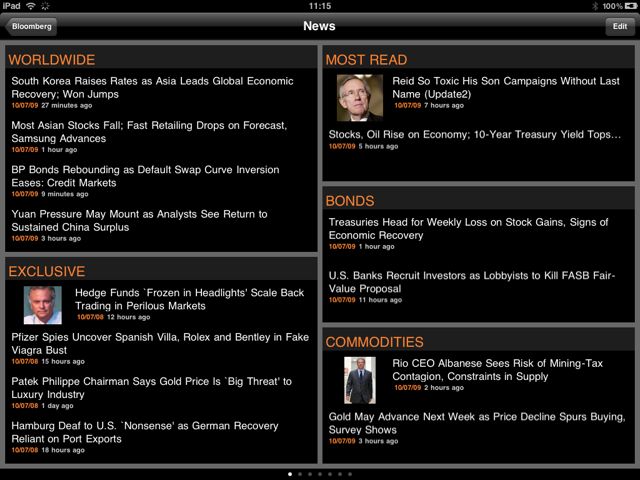The width and height of the screenshot is (640, 480).
Task: Tap the last page indicator dot
Action: point(350,474)
